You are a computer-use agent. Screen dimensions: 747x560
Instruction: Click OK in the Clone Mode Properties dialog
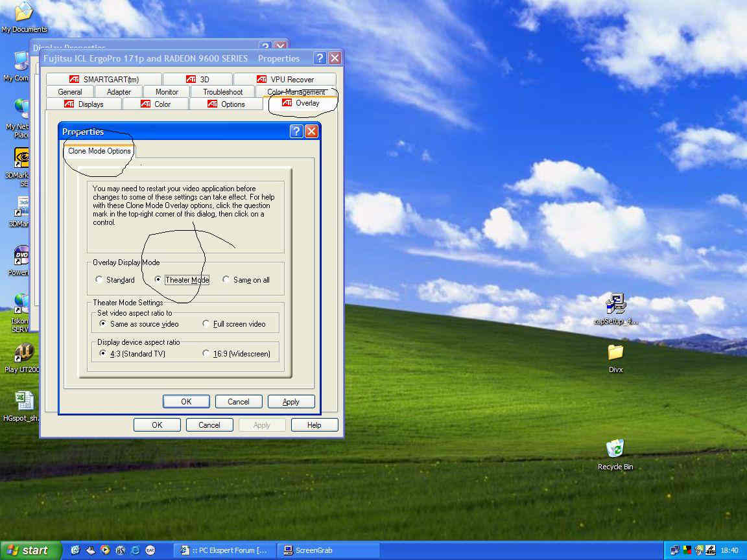[x=186, y=401]
